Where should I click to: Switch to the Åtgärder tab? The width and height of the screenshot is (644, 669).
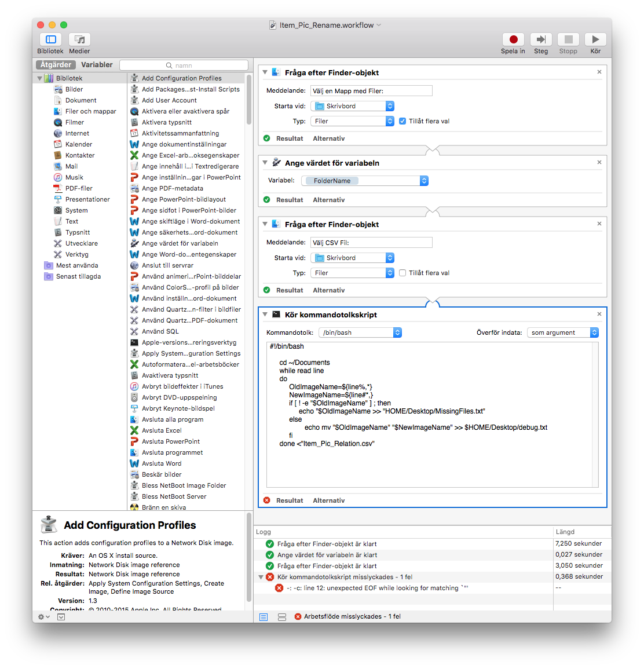click(56, 65)
